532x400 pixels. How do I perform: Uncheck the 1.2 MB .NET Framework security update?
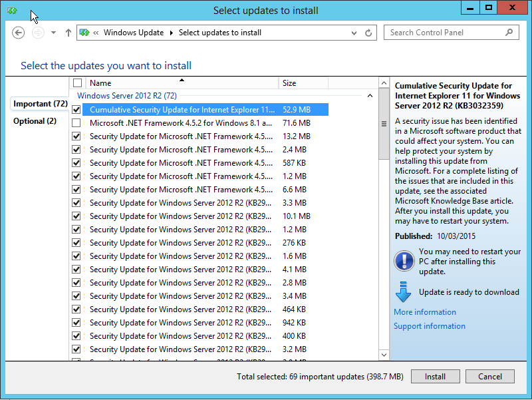point(76,176)
